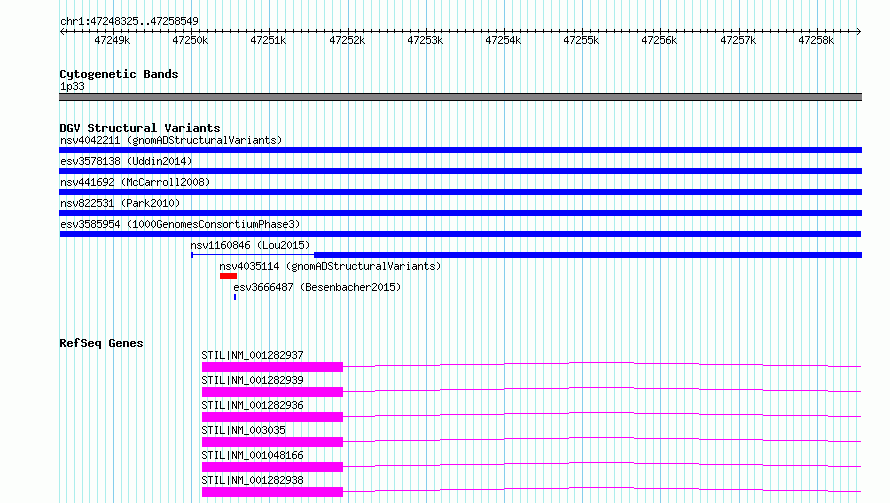Click the blue nsv441692 variant bar

[460, 192]
